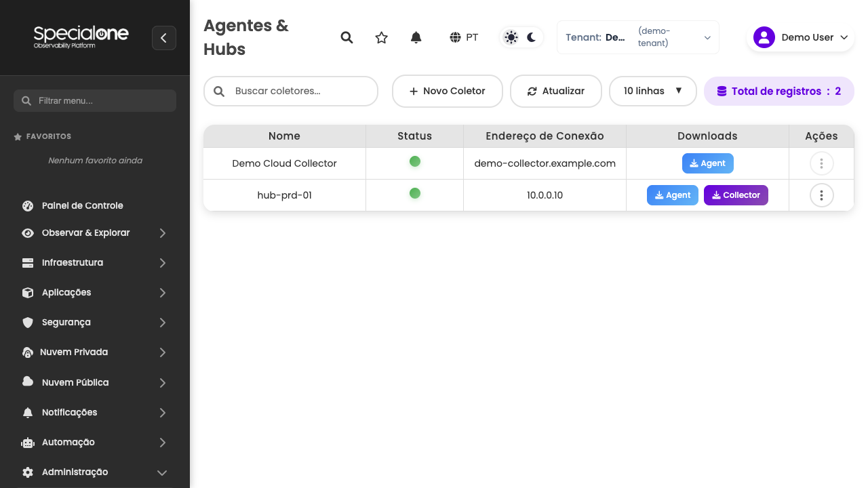Focus the Filtrar menu input
Screen dimensions: 868x488
[95, 100]
